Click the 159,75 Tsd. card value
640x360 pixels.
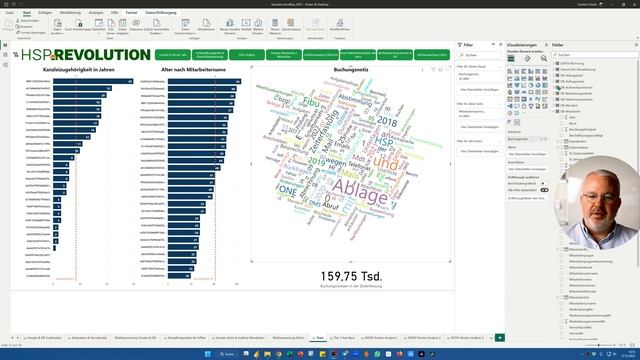point(351,276)
